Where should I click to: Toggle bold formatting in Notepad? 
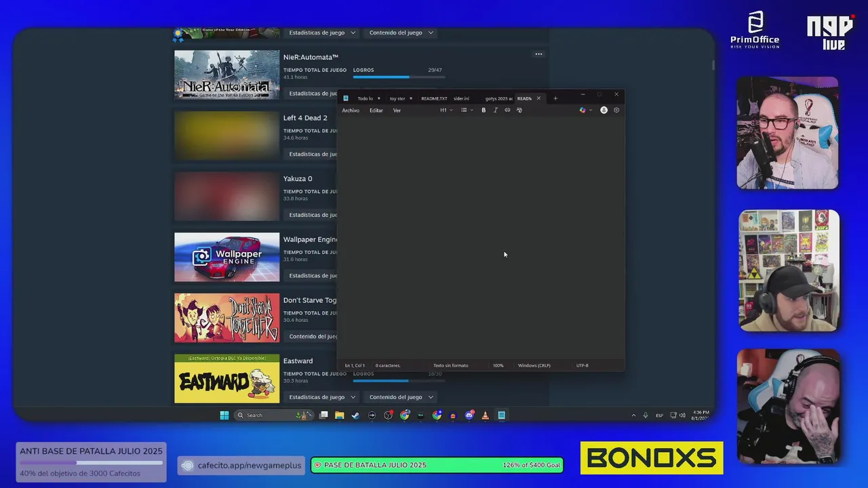pyautogui.click(x=484, y=110)
